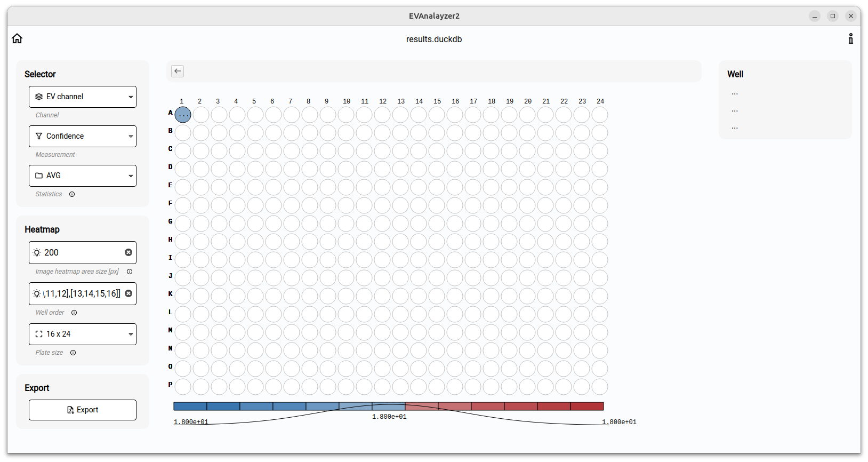Click the back arrow button above plate
Screen dimensions: 868x462
coord(178,71)
